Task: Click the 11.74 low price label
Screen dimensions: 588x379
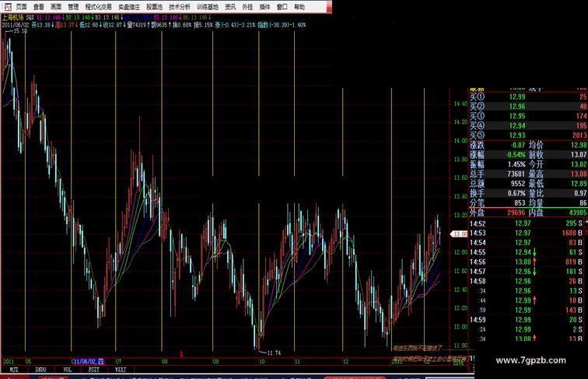Action: (274, 353)
